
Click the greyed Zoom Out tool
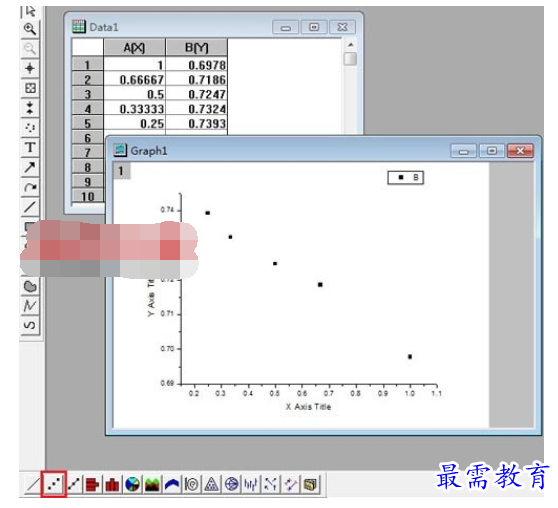[30, 48]
